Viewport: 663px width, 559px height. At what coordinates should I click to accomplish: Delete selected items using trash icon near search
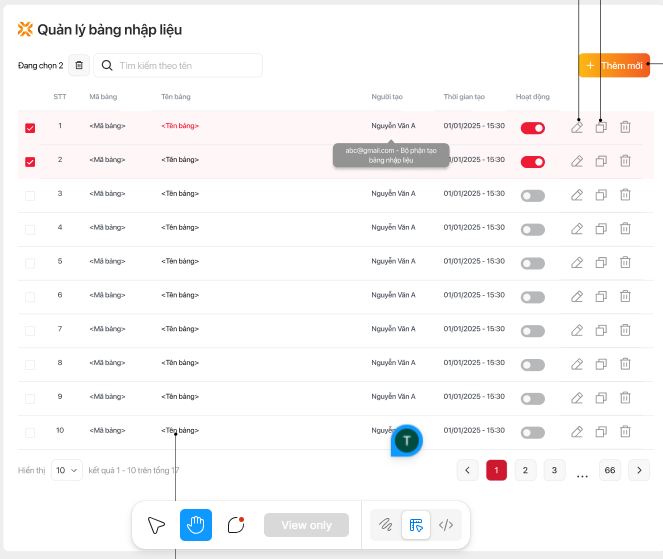(x=79, y=65)
